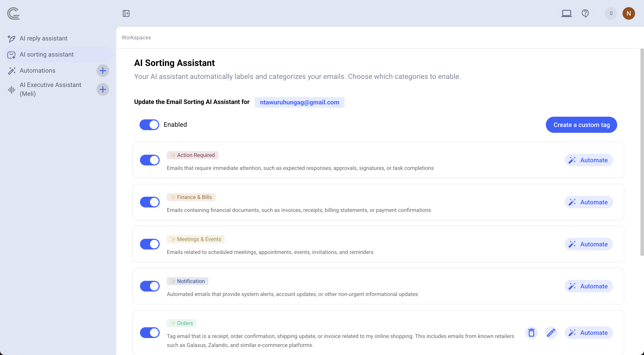Image resolution: width=644 pixels, height=355 pixels.
Task: Turn off Finance & Bills toggle
Action: pyautogui.click(x=150, y=202)
